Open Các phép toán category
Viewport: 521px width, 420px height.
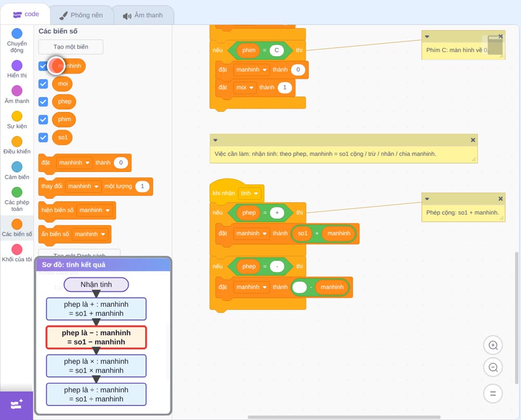(17, 192)
